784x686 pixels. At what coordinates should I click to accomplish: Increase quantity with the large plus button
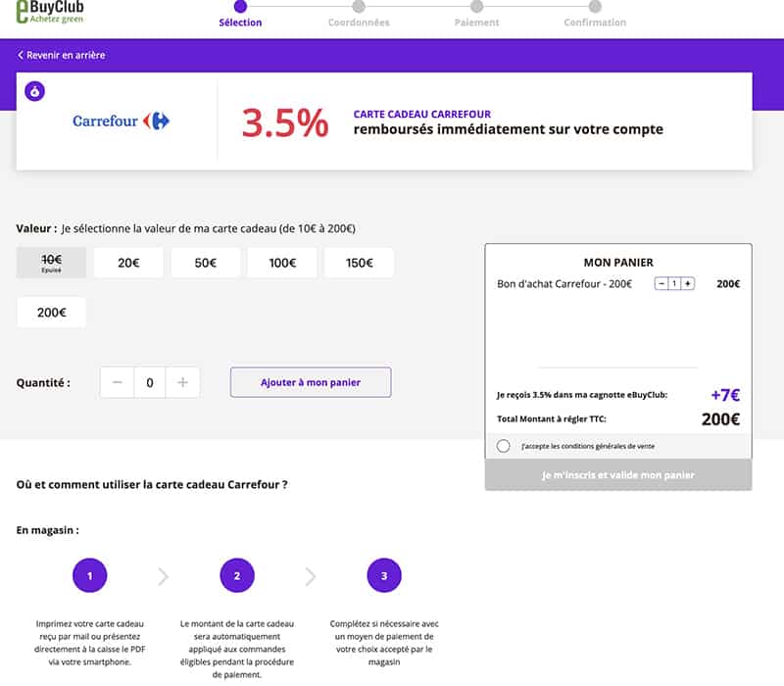pyautogui.click(x=182, y=382)
